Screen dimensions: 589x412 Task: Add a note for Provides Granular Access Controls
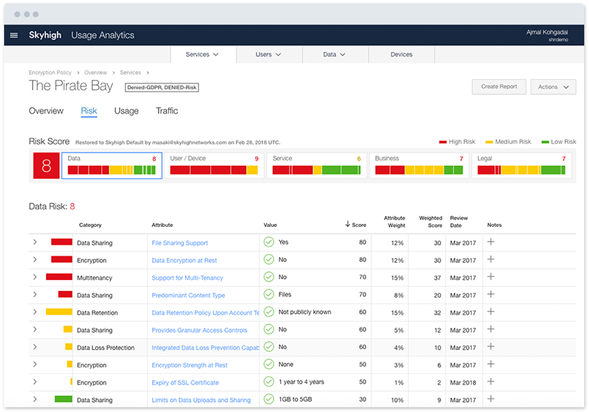[x=491, y=329]
